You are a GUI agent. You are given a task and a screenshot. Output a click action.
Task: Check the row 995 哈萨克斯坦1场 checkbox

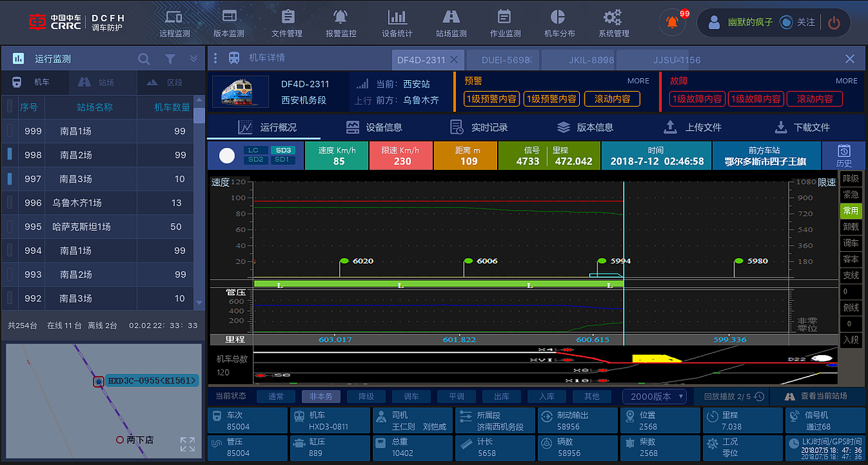9,227
